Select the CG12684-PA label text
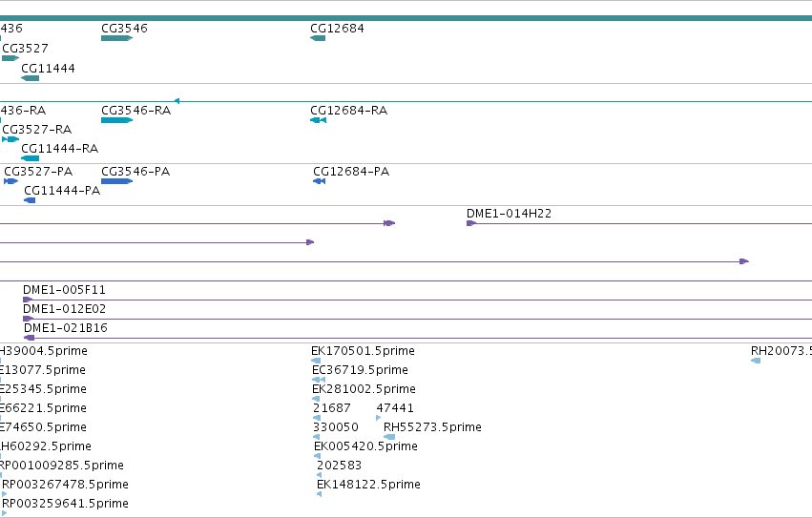The width and height of the screenshot is (812, 518). [351, 172]
